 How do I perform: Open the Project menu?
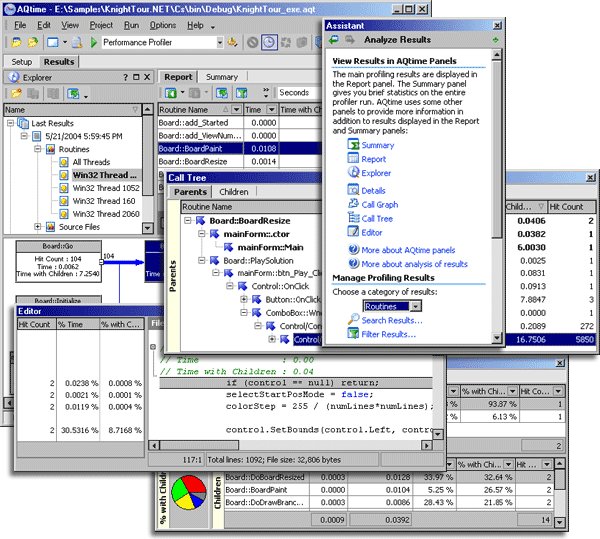(x=101, y=25)
